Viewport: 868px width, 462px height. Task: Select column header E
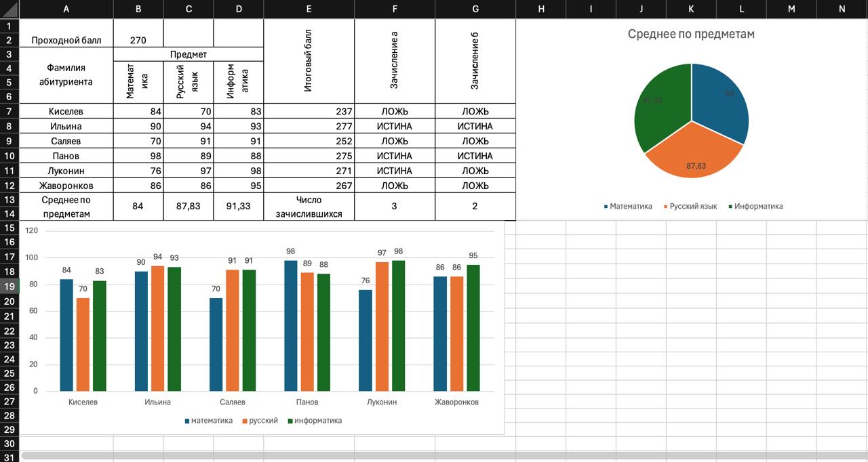(x=309, y=9)
